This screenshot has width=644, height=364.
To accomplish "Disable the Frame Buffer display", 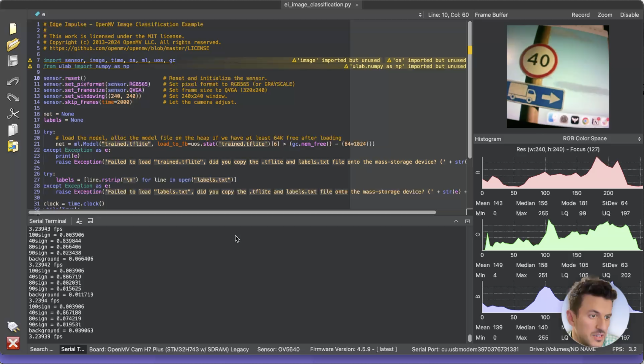I will (629, 15).
